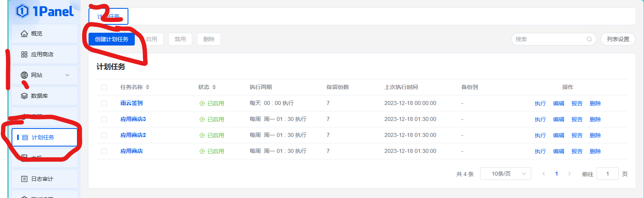Open the 列表设置 button

coord(618,39)
